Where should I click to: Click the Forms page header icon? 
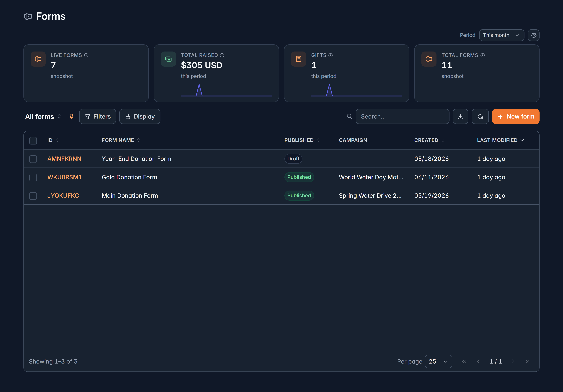pyautogui.click(x=28, y=16)
